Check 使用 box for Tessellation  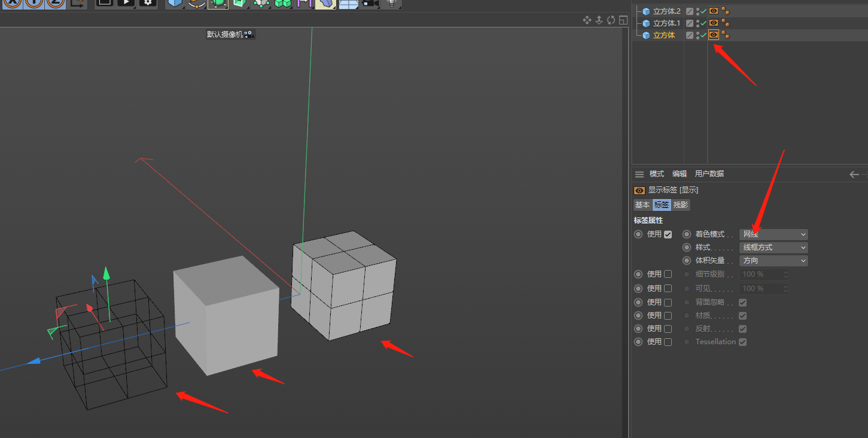coord(668,342)
